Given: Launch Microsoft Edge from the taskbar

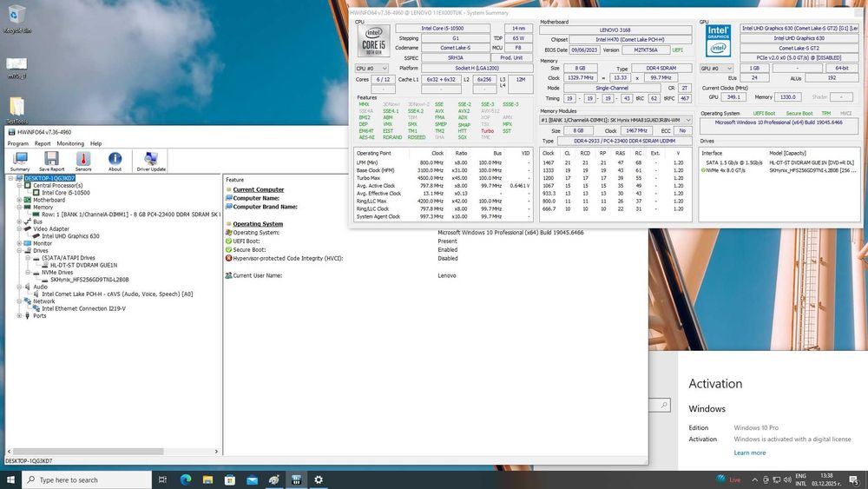Looking at the screenshot, I should (186, 479).
